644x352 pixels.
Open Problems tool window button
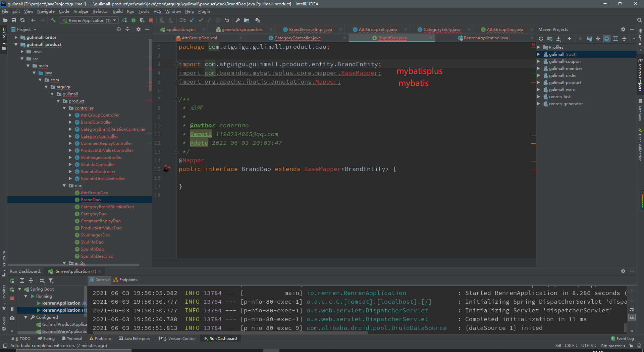(x=100, y=339)
